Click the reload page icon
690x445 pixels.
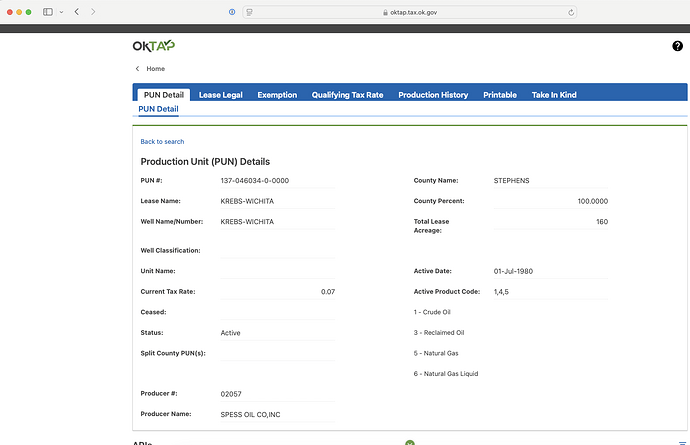point(571,12)
